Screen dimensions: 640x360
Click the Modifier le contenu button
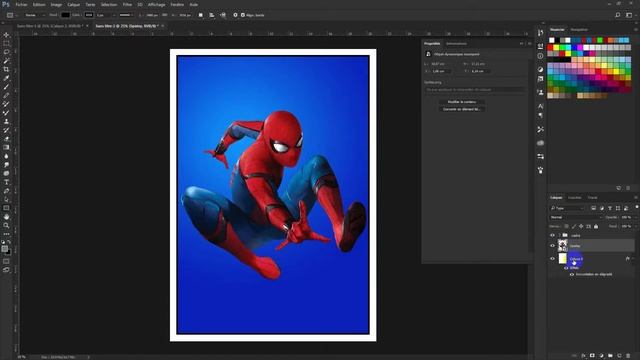pos(462,102)
